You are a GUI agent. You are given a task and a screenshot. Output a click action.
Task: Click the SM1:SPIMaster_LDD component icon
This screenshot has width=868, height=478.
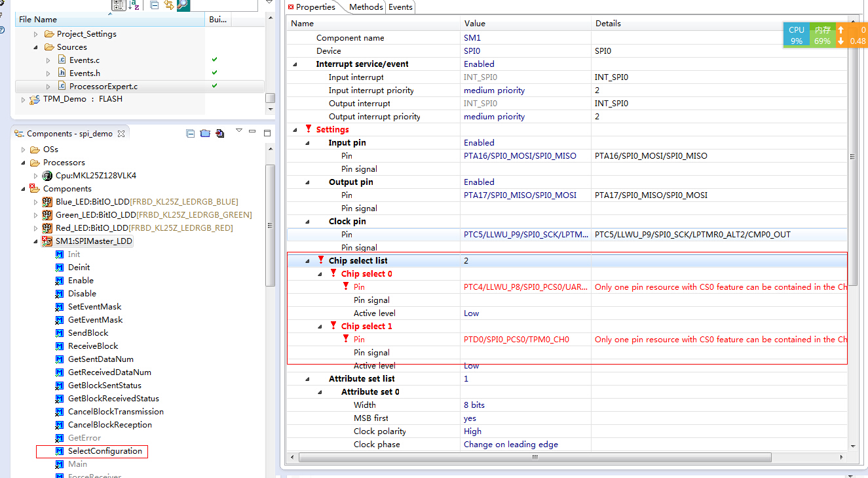pyautogui.click(x=47, y=241)
